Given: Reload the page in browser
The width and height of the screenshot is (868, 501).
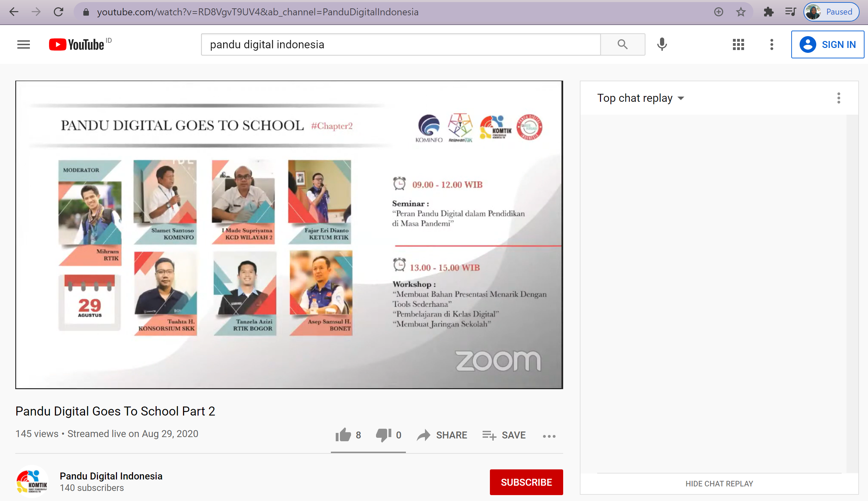Looking at the screenshot, I should [x=58, y=12].
